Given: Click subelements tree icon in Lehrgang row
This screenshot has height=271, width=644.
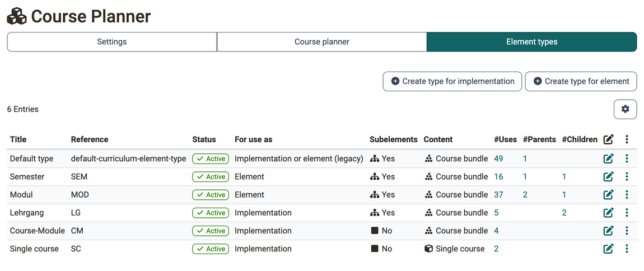Looking at the screenshot, I should point(374,213).
